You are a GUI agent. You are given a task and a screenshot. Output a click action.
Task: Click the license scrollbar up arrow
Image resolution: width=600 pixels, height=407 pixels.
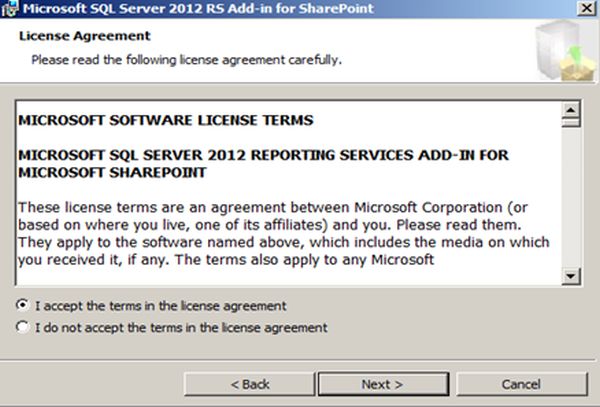pyautogui.click(x=571, y=109)
